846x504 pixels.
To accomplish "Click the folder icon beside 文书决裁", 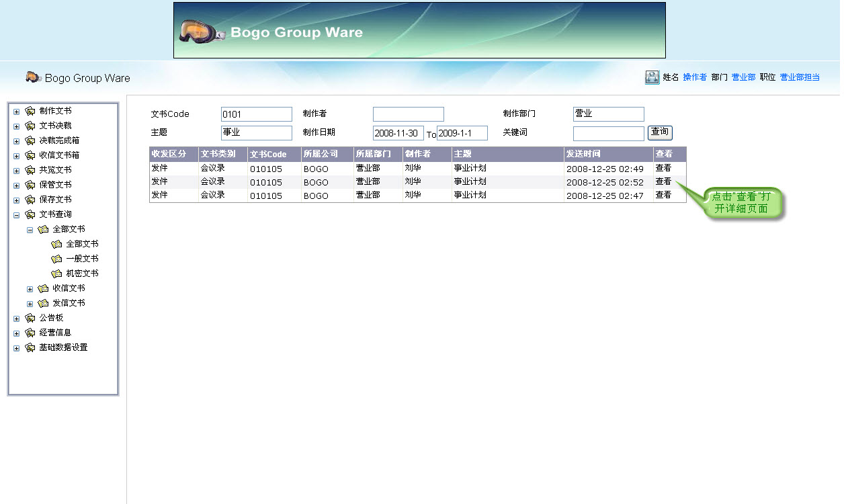I will 30,126.
